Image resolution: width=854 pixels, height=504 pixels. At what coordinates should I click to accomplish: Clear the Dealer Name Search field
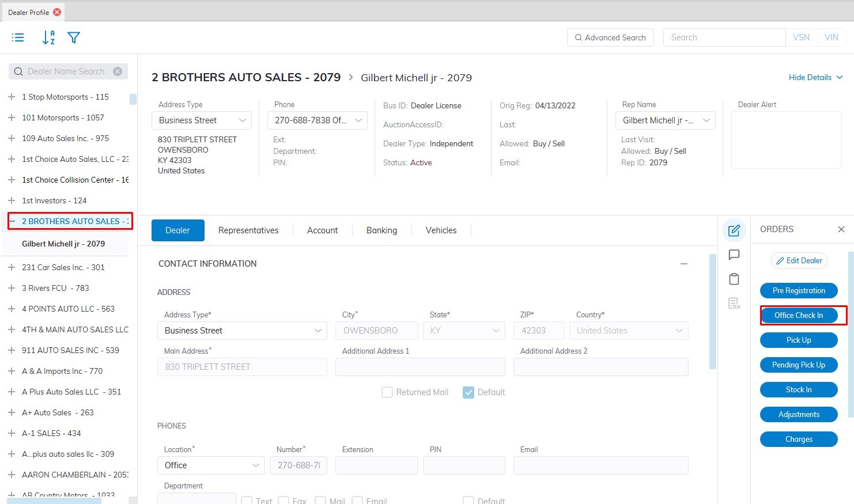118,71
